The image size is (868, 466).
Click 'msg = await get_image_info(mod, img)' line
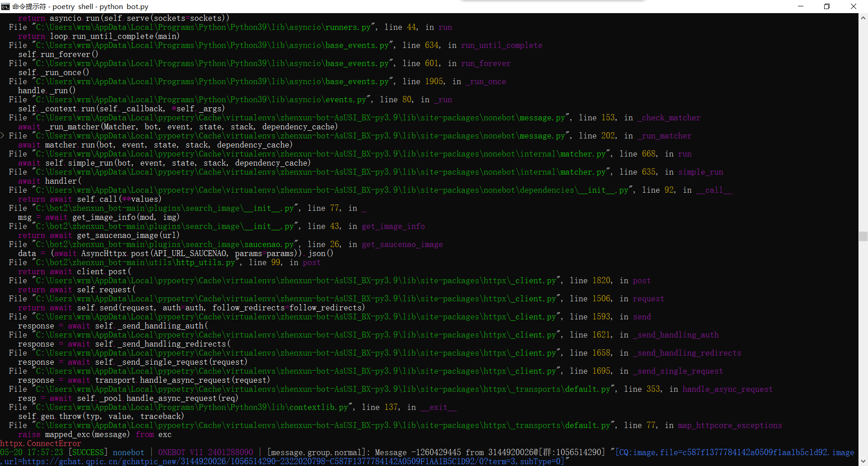(99, 217)
